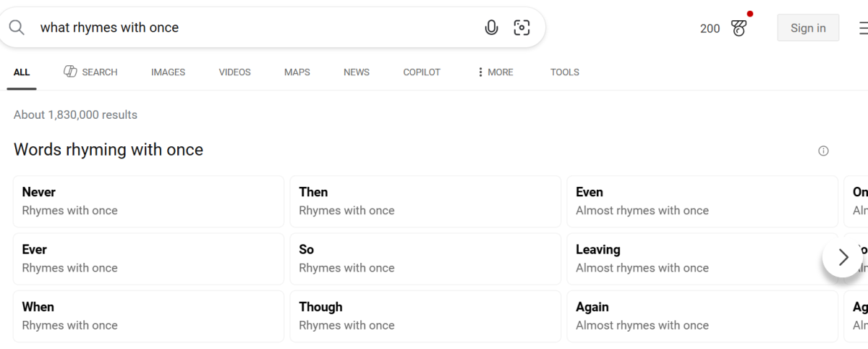Open the Tools options

tap(564, 72)
